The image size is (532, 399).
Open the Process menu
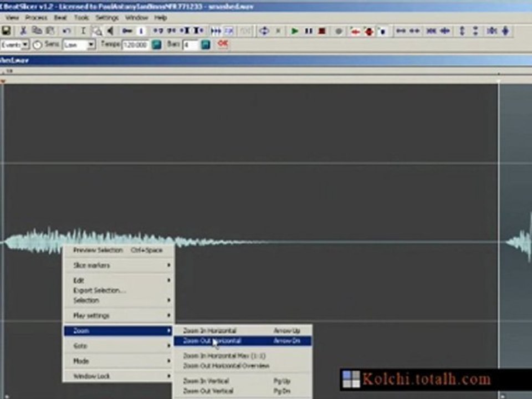click(x=36, y=17)
